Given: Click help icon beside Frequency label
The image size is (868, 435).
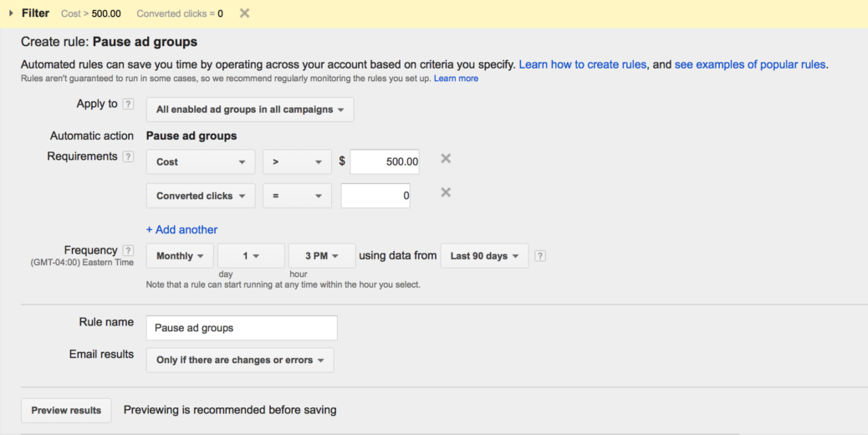Looking at the screenshot, I should 128,251.
